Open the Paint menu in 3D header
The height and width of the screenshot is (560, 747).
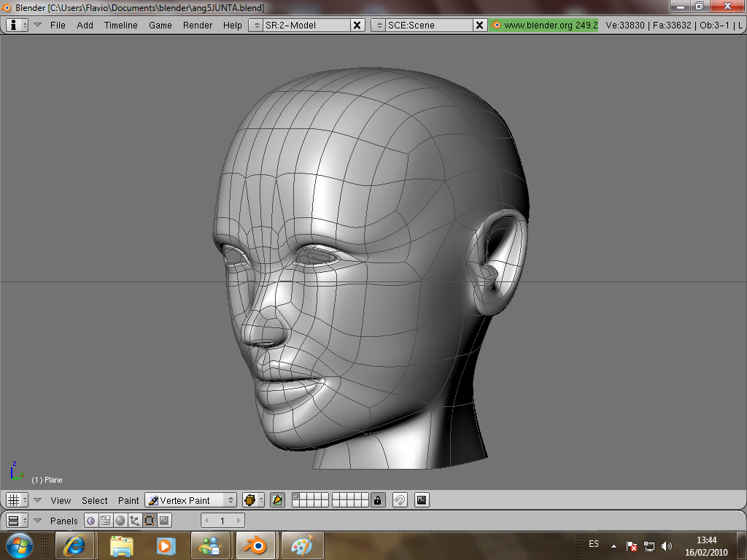(128, 500)
